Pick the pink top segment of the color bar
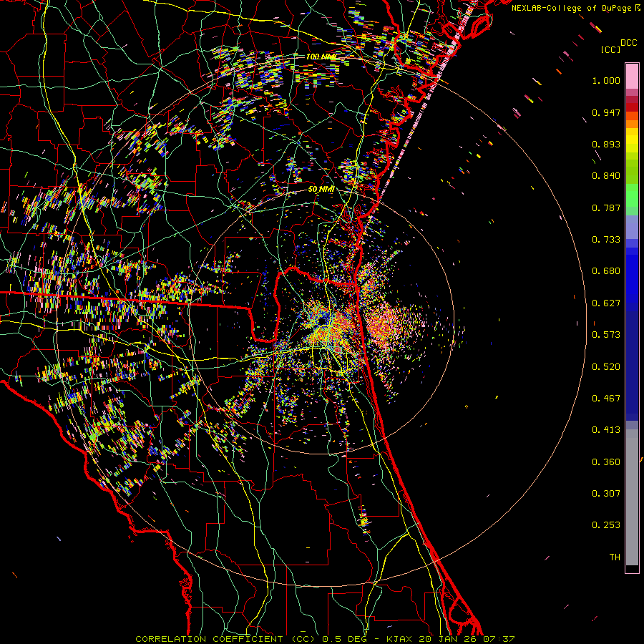The image size is (644, 644). coord(632,75)
